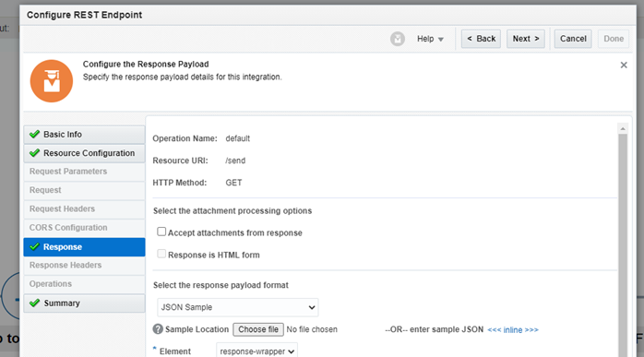Toggle the Response is HTML form checkbox
Image resolution: width=644 pixels, height=357 pixels.
tap(161, 254)
